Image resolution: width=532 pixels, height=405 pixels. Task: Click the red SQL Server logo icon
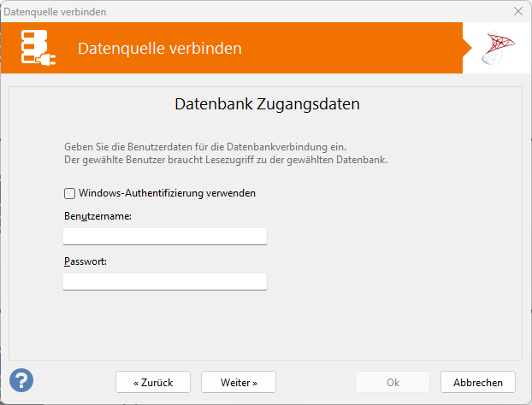pyautogui.click(x=499, y=50)
